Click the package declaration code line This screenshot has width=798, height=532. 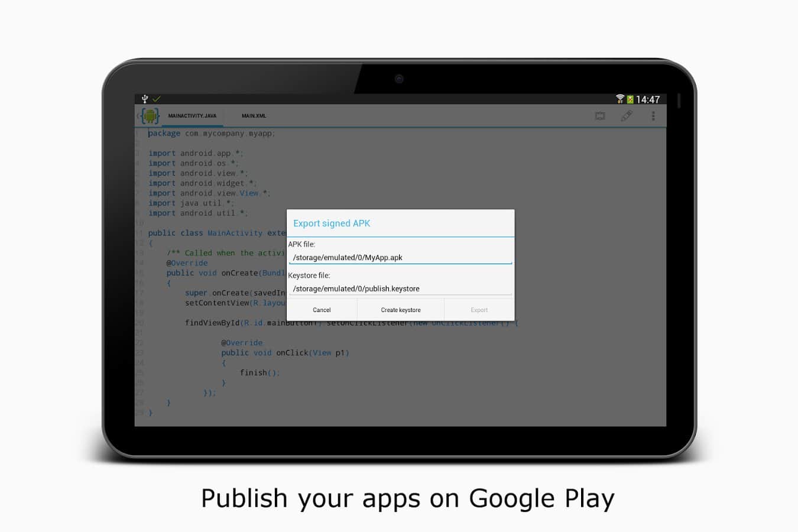pyautogui.click(x=211, y=134)
